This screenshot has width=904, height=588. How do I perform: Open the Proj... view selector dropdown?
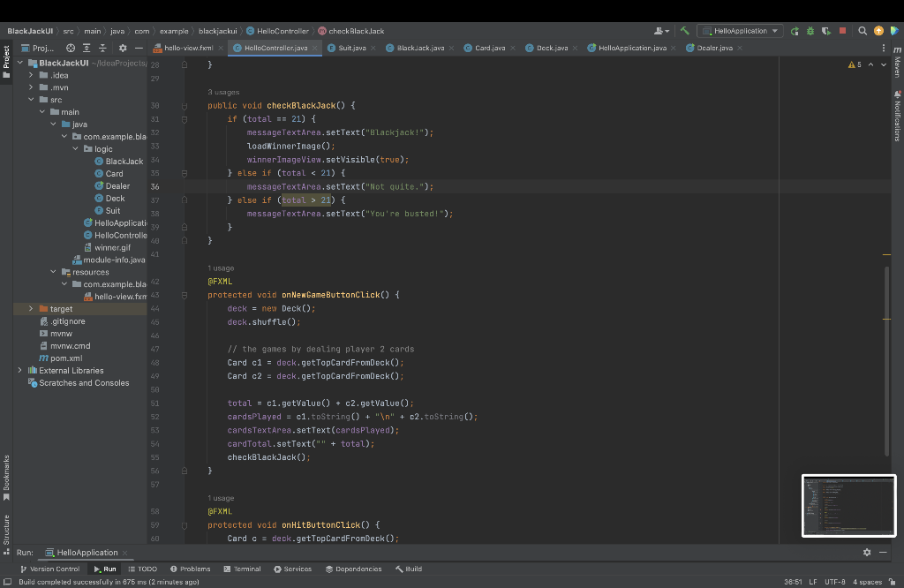click(x=37, y=48)
